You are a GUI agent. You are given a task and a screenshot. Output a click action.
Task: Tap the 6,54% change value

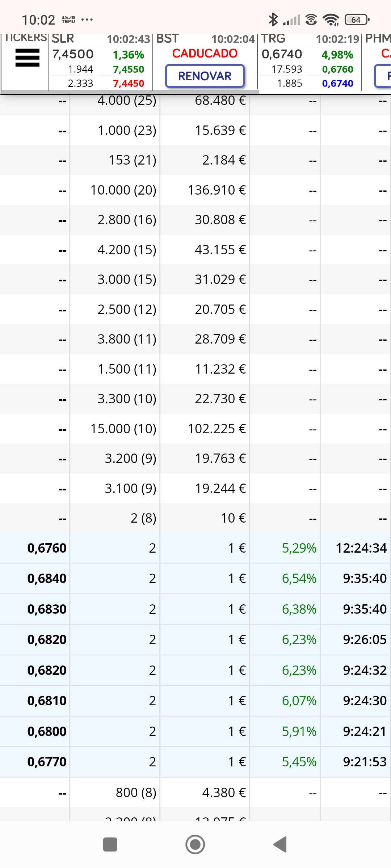[299, 578]
